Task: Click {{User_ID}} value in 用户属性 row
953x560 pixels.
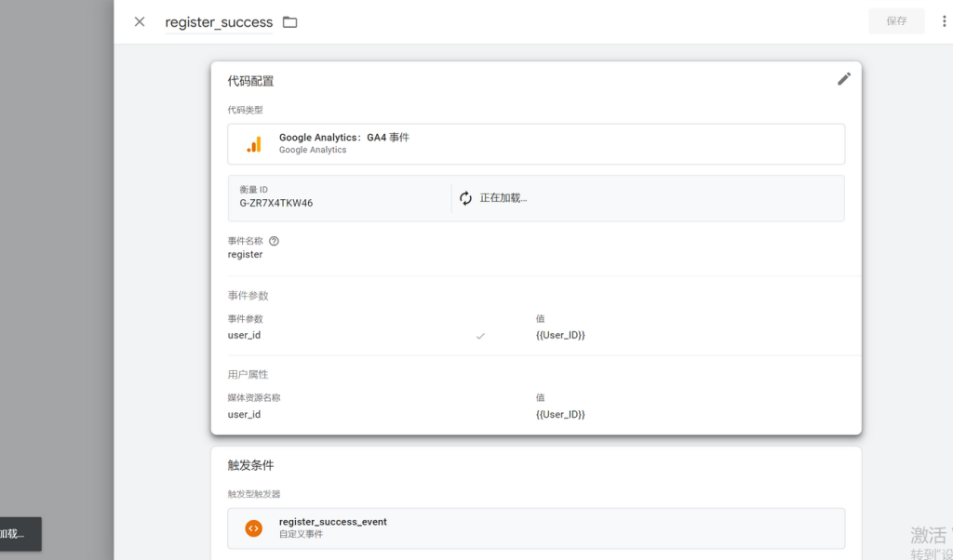Action: (x=560, y=414)
